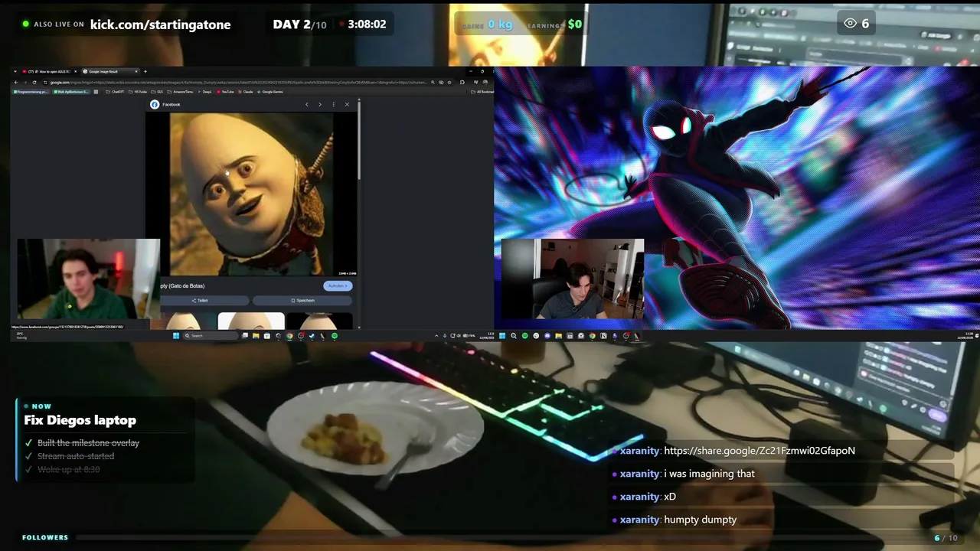Open File Explorer on the right screen taskbar
The image size is (980, 551).
(558, 335)
